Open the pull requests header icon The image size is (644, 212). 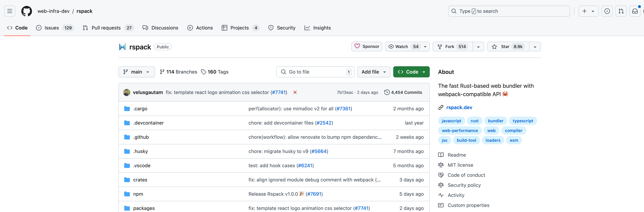(x=621, y=11)
